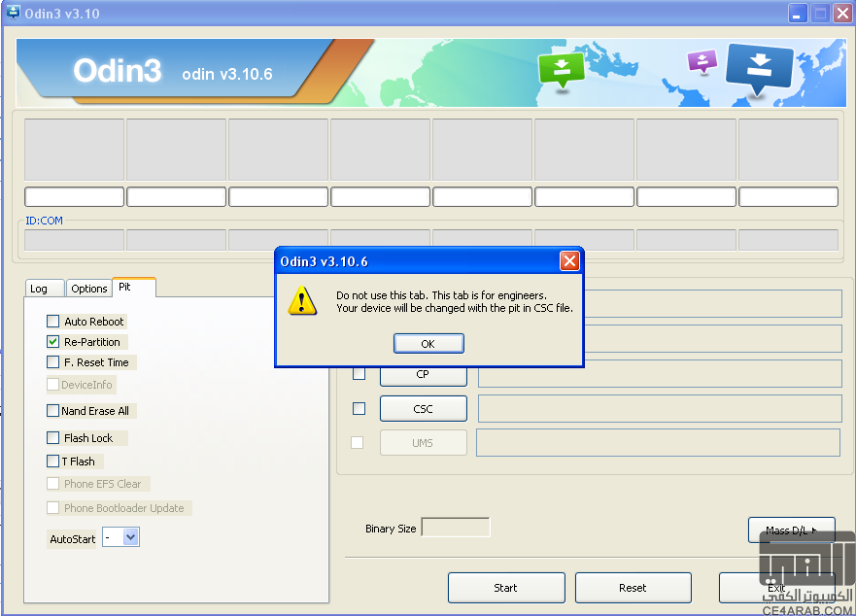Click the CSC file path field
This screenshot has height=616, width=856.
pyautogui.click(x=660, y=408)
